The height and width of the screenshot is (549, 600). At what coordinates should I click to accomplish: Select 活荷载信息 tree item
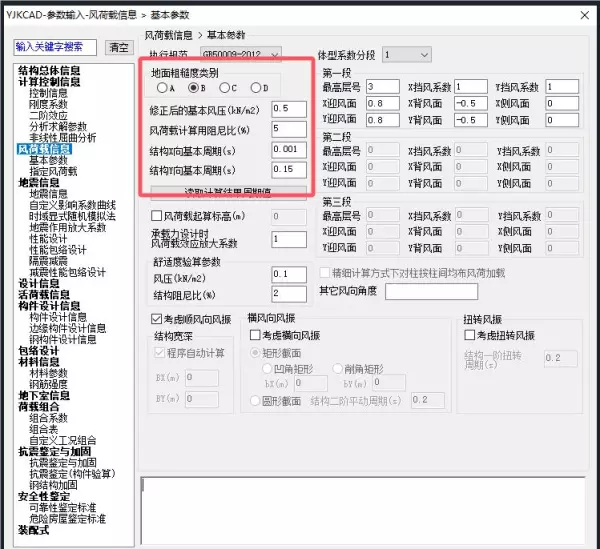point(44,295)
